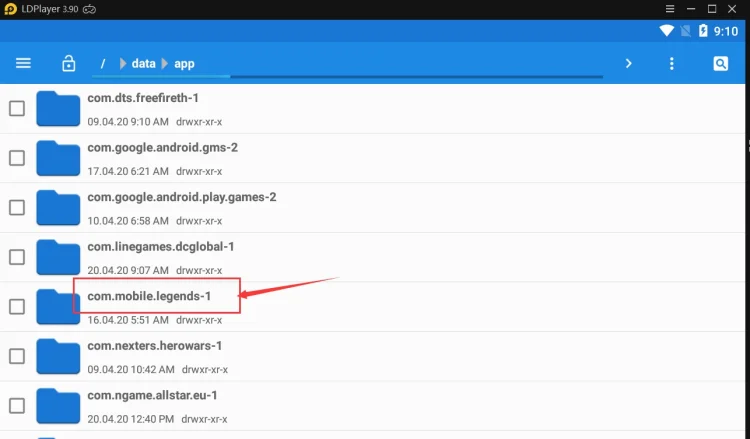Click date 17.04.20 6:21 AM
This screenshot has height=439, width=750.
click(128, 171)
